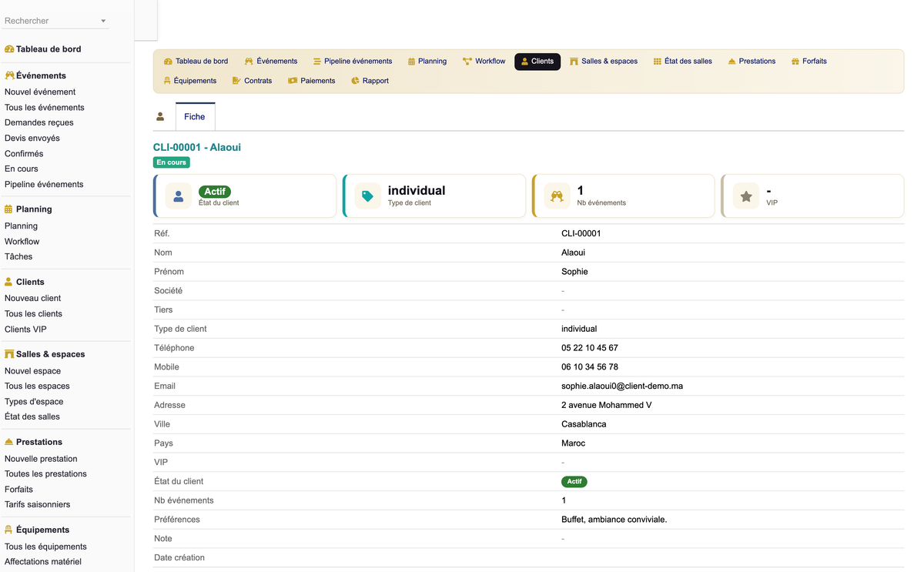The height and width of the screenshot is (572, 924).
Task: Open the sidebar En cours link
Action: click(x=22, y=169)
